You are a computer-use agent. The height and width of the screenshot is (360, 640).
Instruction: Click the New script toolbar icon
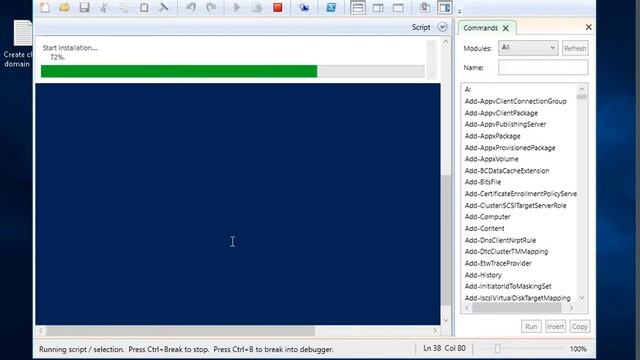tap(45, 7)
